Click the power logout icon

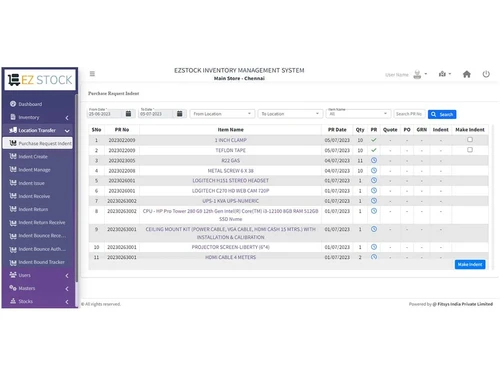[x=486, y=74]
